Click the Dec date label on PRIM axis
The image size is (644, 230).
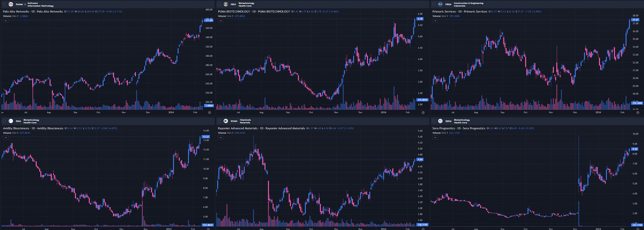pos(575,113)
